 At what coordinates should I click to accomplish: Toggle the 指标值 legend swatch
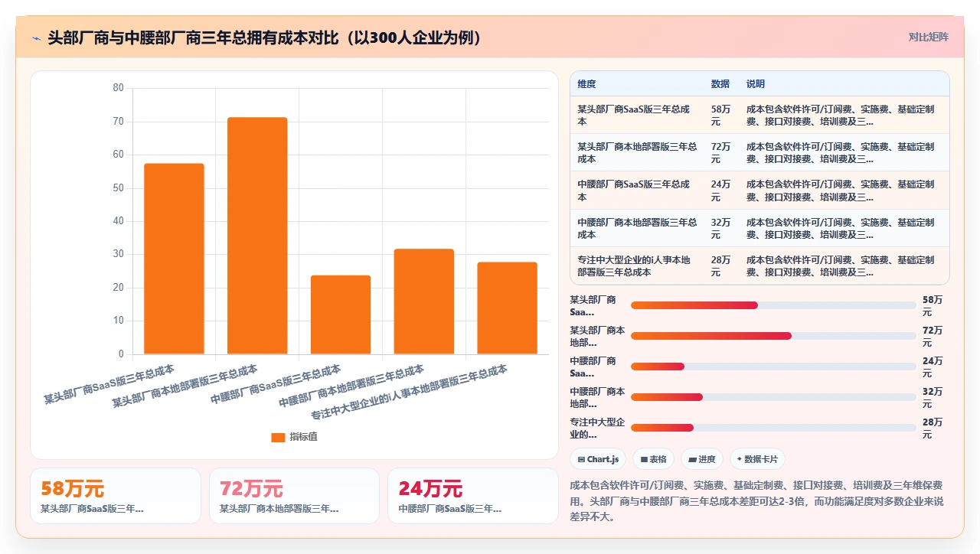click(278, 437)
